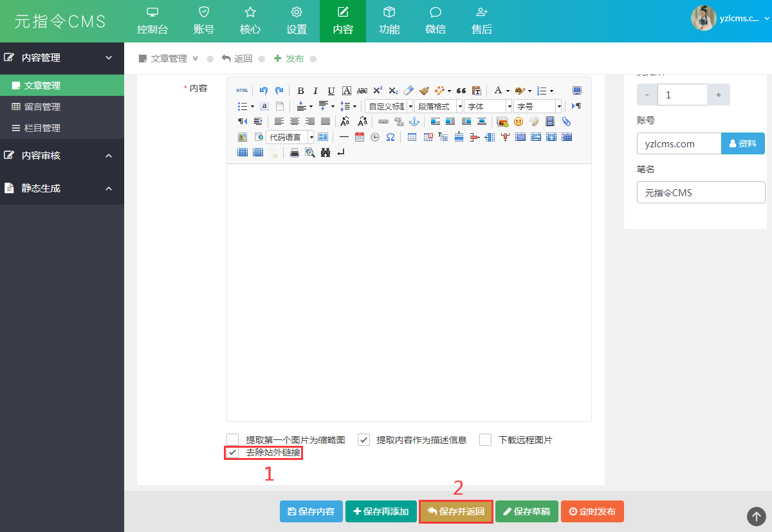This screenshot has width=772, height=532.
Task: Open 字体 font dropdown
Action: (488, 106)
